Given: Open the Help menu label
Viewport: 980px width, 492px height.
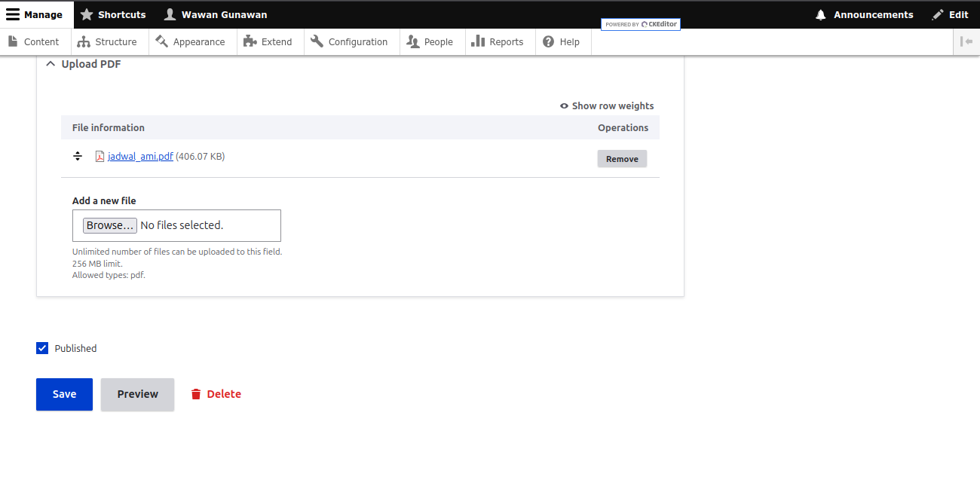Looking at the screenshot, I should pos(570,42).
